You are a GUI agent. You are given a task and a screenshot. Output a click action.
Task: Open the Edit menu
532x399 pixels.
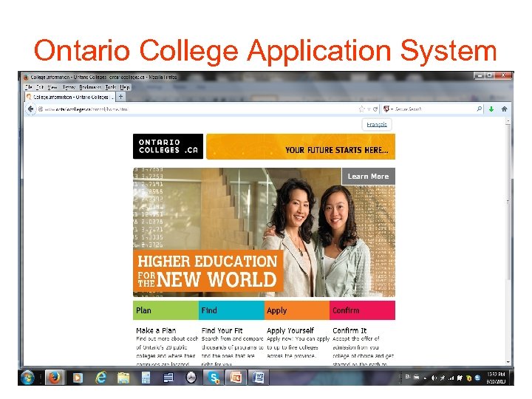[x=40, y=87]
